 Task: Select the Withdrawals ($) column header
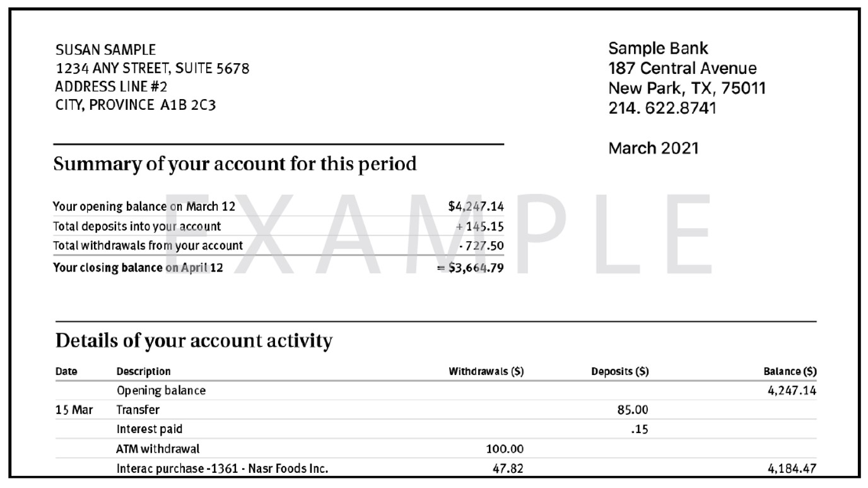click(x=486, y=372)
